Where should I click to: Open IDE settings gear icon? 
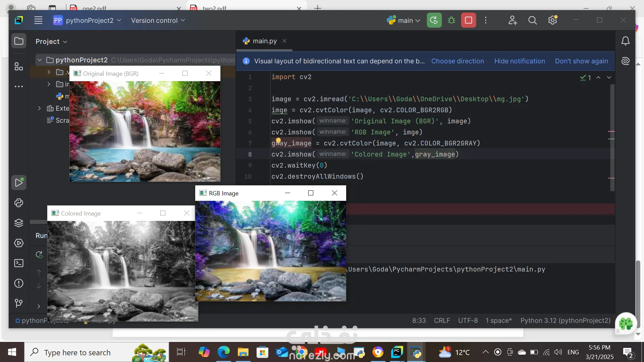[x=552, y=20]
